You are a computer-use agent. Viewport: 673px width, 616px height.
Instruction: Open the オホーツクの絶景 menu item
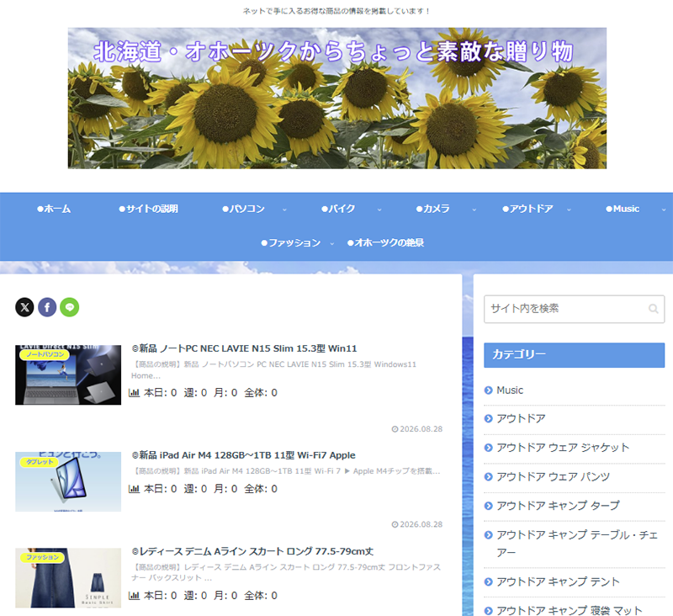coord(385,243)
